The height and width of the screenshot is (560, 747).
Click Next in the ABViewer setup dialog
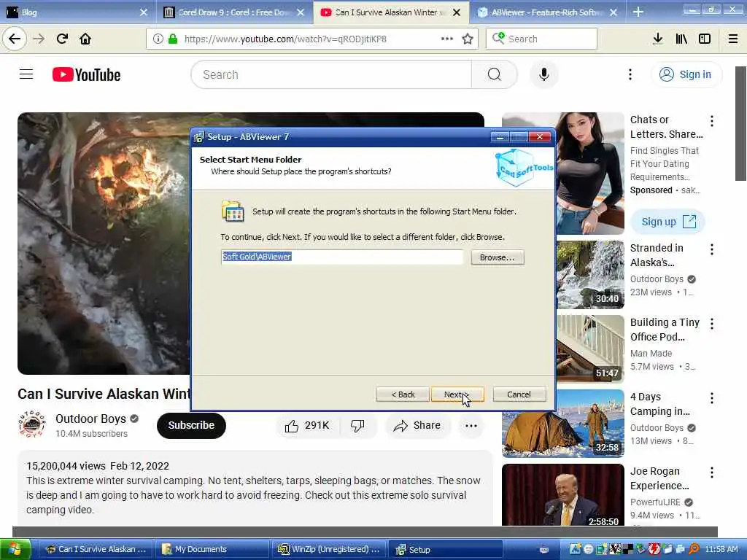457,394
